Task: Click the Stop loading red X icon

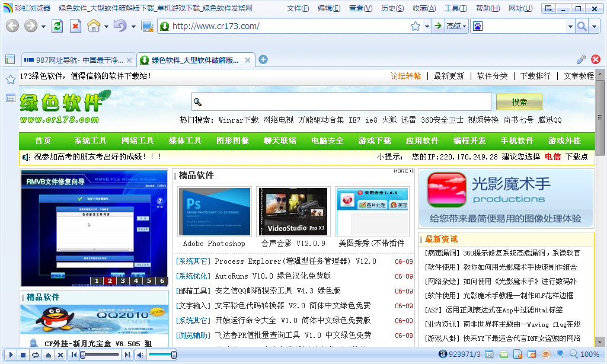Action: [x=75, y=26]
